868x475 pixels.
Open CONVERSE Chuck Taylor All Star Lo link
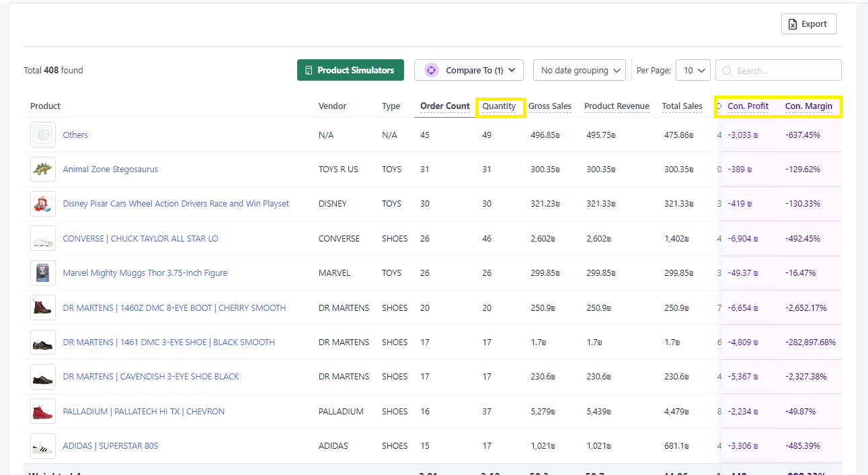(x=141, y=238)
